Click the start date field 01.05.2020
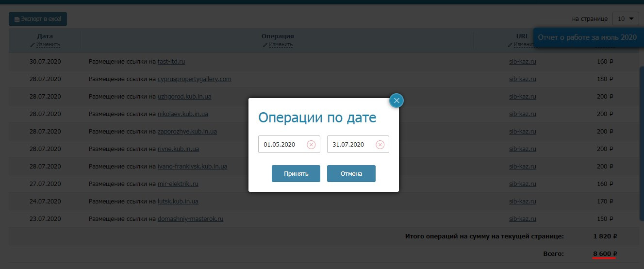Image resolution: width=644 pixels, height=269 pixels. coord(289,144)
